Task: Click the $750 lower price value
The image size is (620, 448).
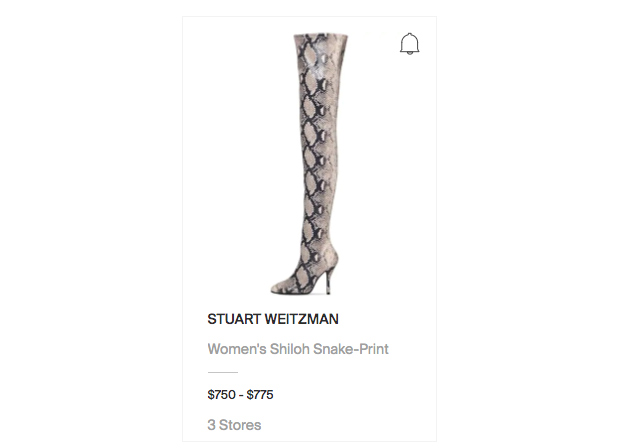Action: 221,394
